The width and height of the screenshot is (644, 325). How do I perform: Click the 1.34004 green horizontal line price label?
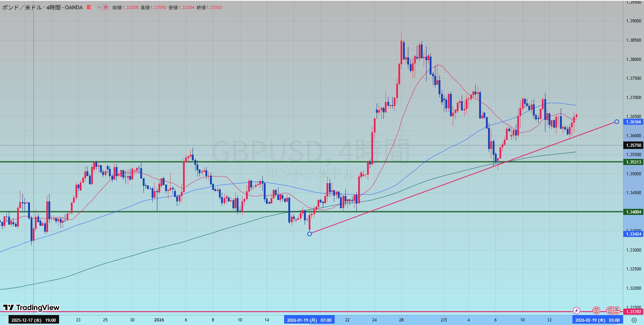634,212
